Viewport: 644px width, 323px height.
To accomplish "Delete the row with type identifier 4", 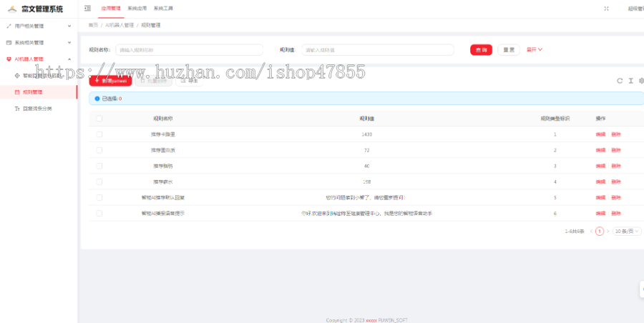I will pyautogui.click(x=616, y=182).
